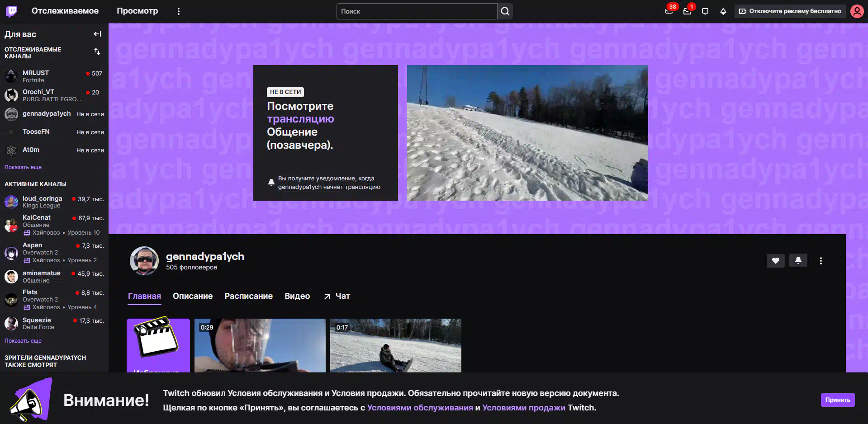
Task: Open Orochi_VT channel in sidebar
Action: pyautogui.click(x=54, y=95)
